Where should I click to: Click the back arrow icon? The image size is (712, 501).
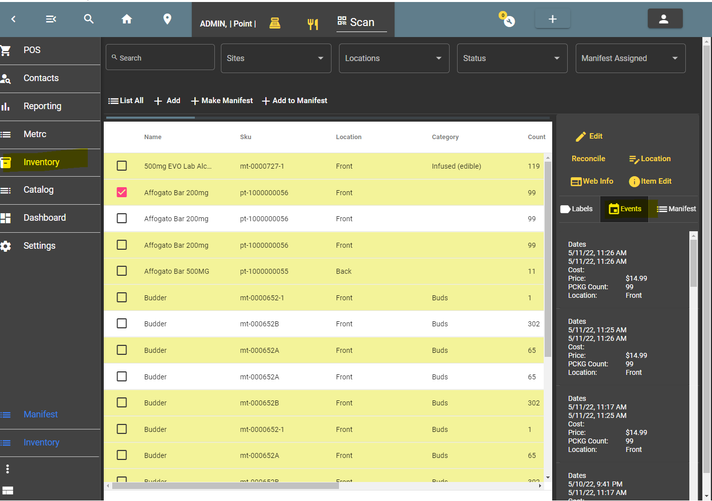[13, 19]
